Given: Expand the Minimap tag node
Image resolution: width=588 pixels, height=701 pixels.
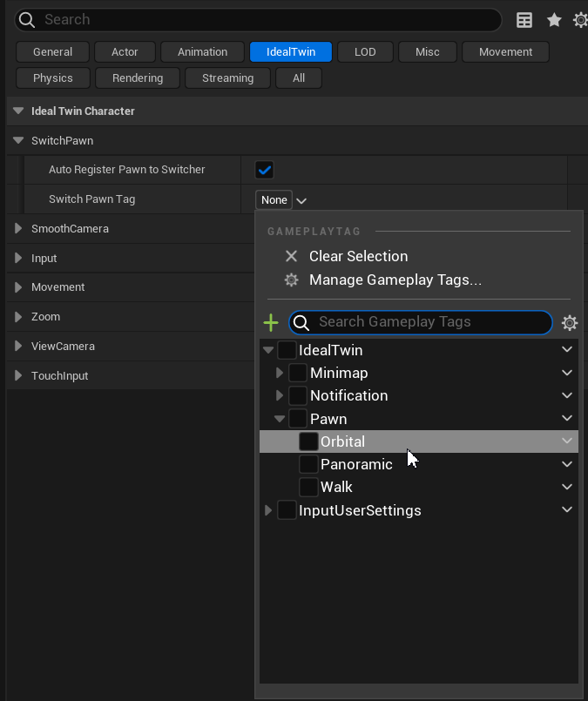Looking at the screenshot, I should coord(280,373).
